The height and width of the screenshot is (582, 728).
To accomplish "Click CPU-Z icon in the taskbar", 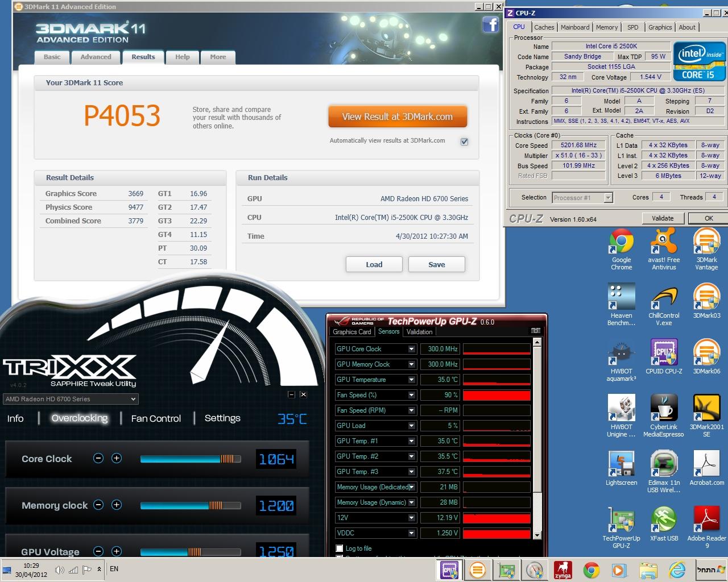I will tap(449, 570).
